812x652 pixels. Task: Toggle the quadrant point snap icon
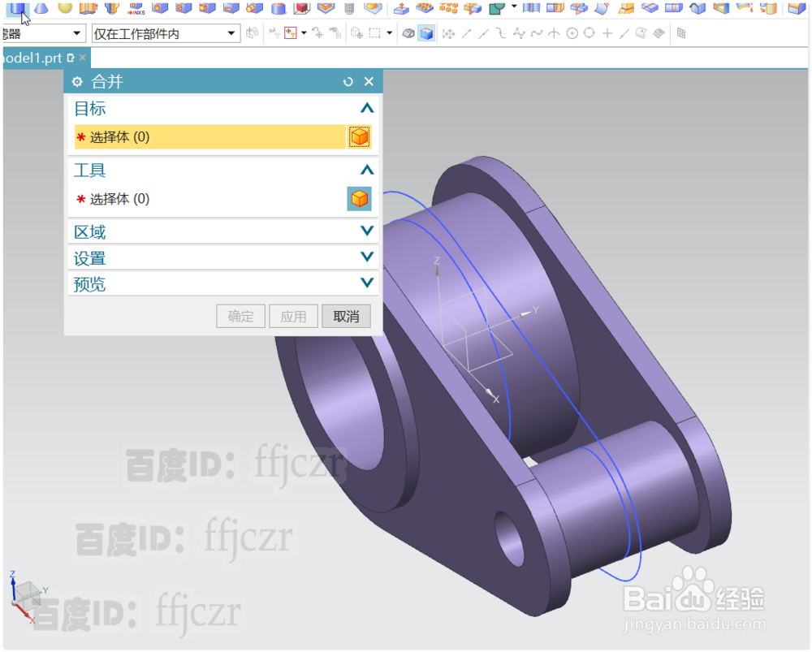(x=590, y=33)
